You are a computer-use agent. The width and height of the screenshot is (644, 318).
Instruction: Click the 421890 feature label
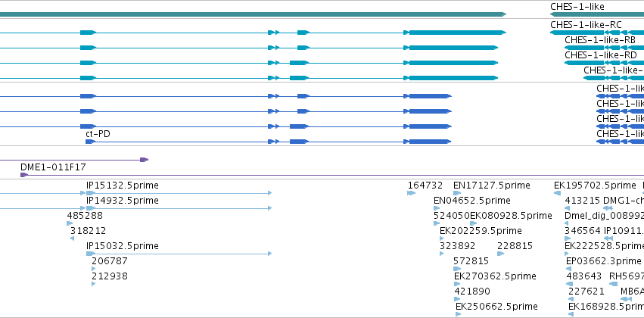472,291
